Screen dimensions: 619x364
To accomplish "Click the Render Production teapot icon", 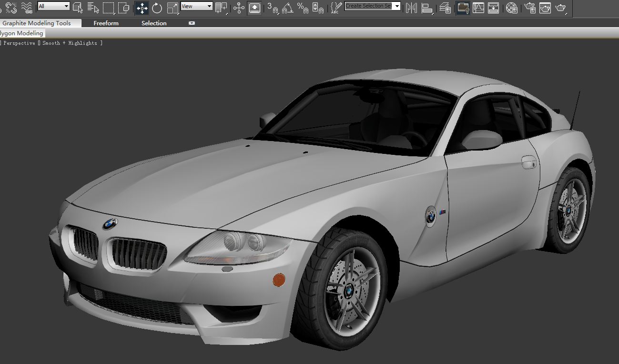I will tap(561, 7).
